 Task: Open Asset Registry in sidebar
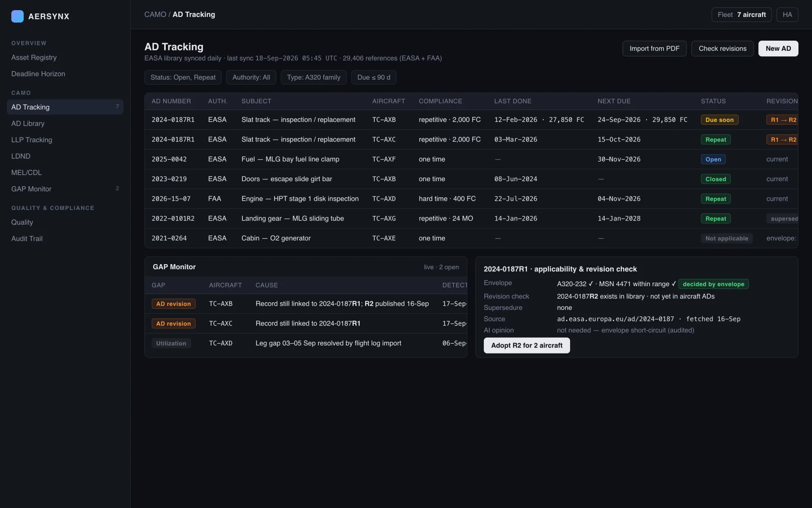pos(65,58)
